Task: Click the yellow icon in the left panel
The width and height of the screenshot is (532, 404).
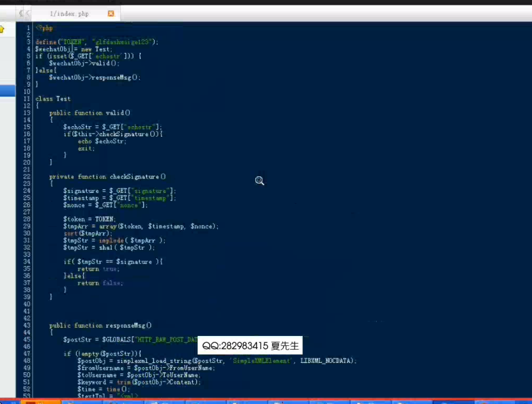Action: tap(2, 29)
